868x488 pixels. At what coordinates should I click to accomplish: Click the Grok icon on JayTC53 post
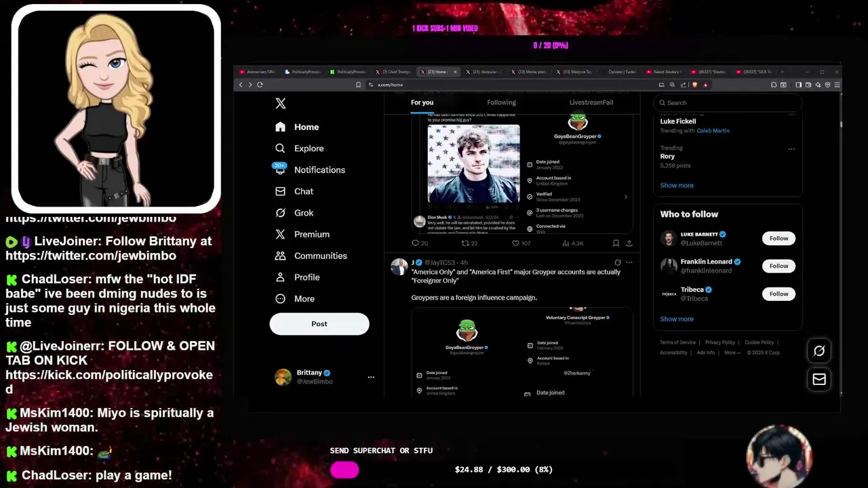[617, 262]
